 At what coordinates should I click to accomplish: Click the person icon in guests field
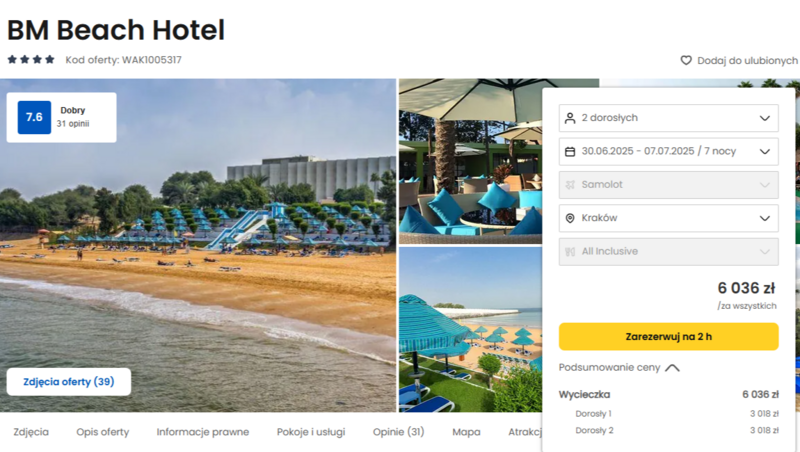570,118
